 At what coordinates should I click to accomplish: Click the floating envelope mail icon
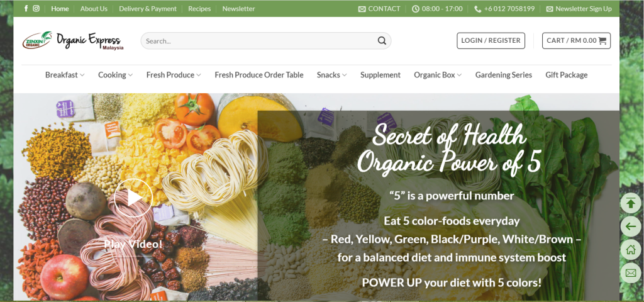tap(630, 273)
